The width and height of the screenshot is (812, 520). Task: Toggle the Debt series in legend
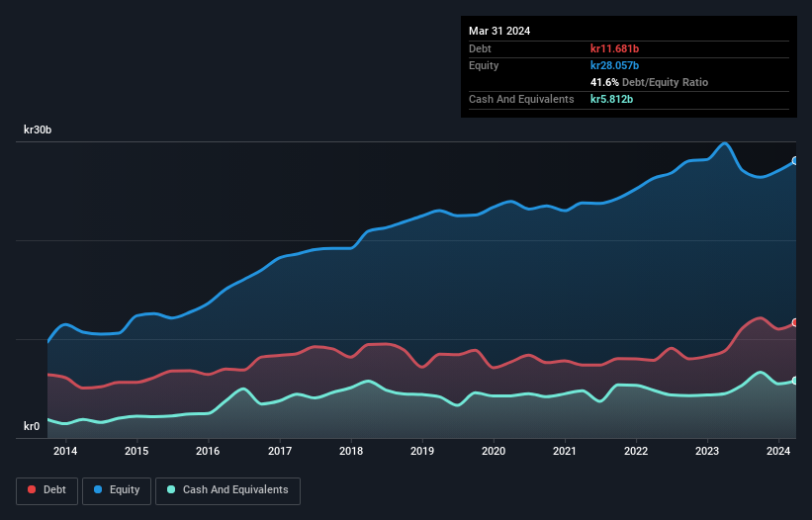(46, 490)
